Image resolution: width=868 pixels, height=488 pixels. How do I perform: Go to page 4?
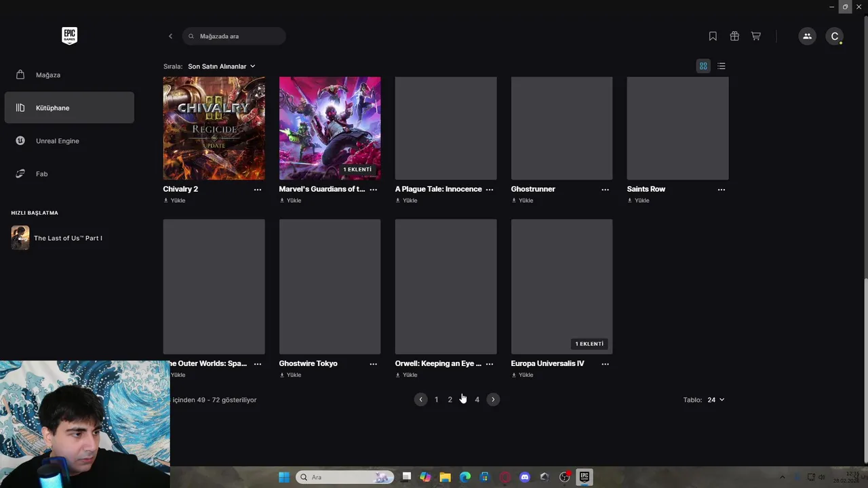coord(477,400)
